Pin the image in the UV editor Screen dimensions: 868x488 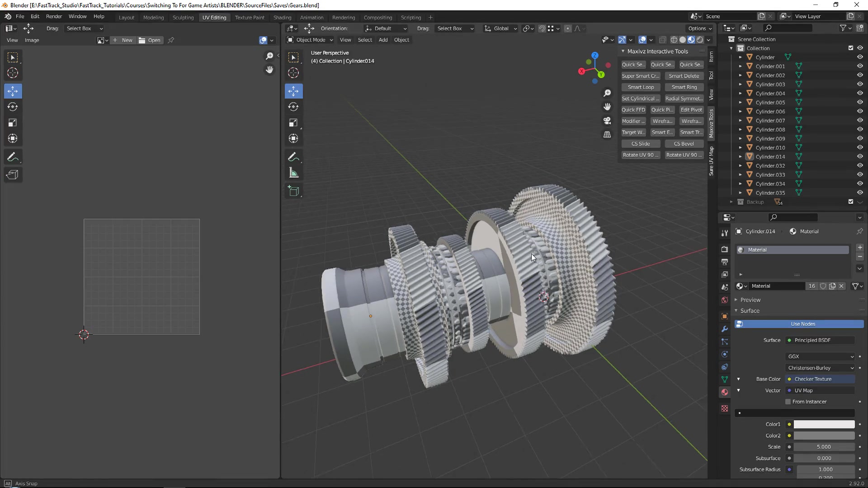tap(171, 40)
